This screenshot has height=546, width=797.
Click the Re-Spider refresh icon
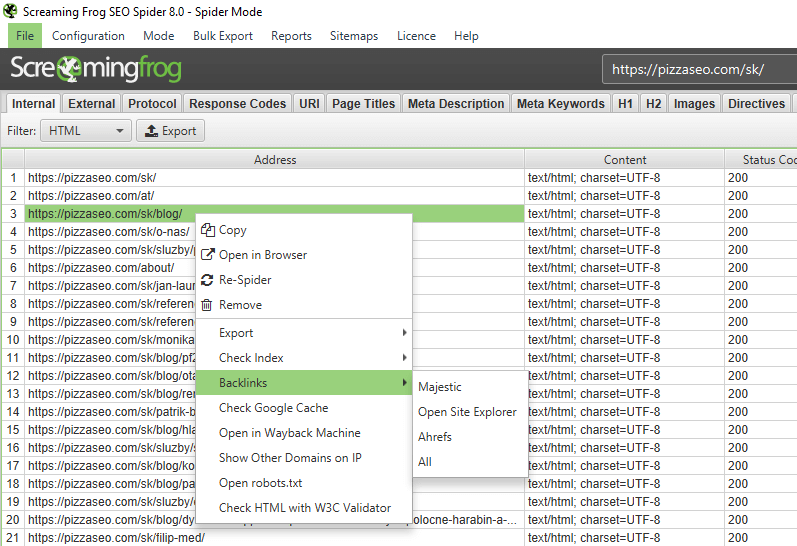pos(207,280)
